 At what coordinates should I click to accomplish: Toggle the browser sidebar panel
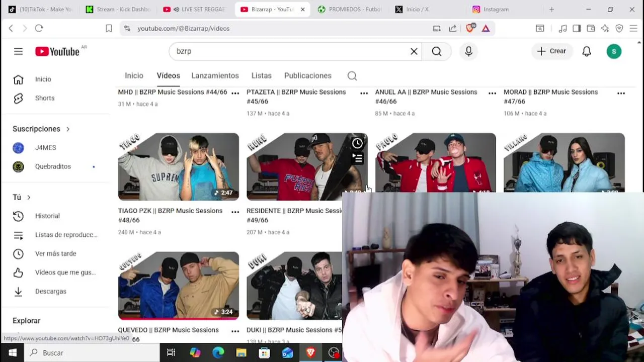pyautogui.click(x=577, y=29)
